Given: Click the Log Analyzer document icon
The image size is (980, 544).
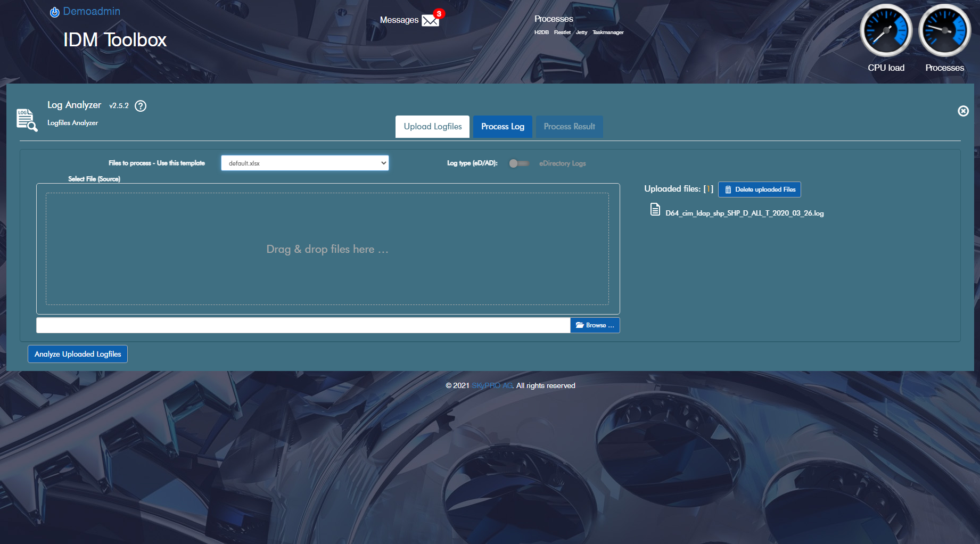Looking at the screenshot, I should 27,120.
